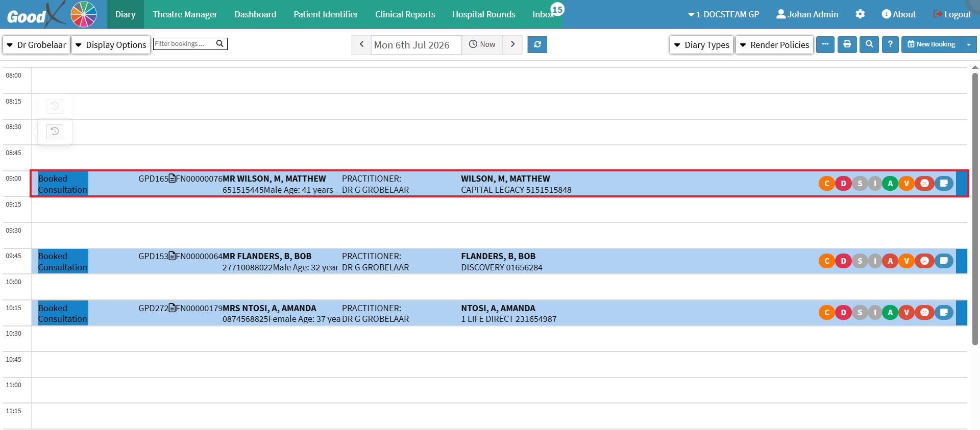Image resolution: width=980 pixels, height=430 pixels.
Task: Open the Johan Admin user menu
Action: click(807, 14)
